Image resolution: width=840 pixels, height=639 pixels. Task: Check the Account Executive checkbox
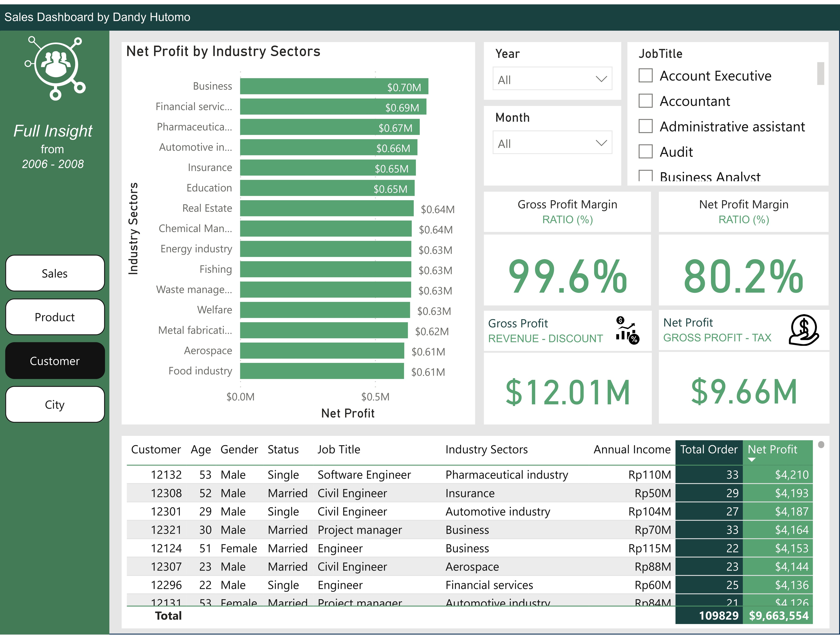tap(645, 75)
